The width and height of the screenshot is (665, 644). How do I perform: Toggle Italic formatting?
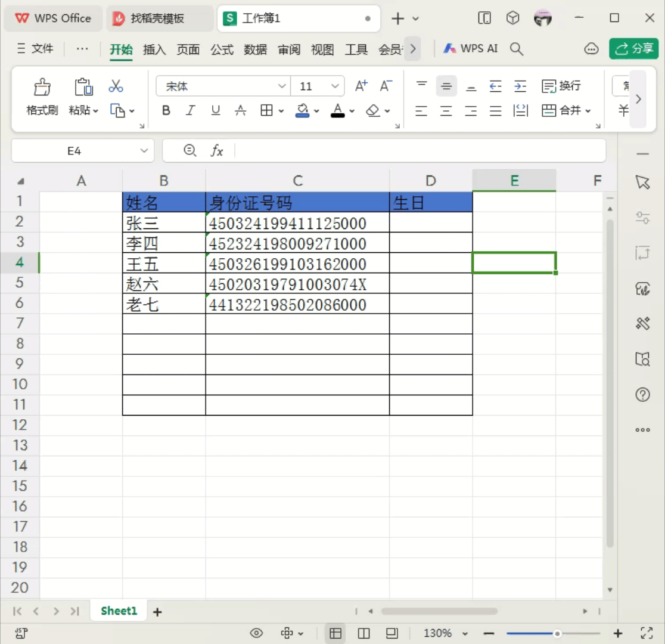191,111
